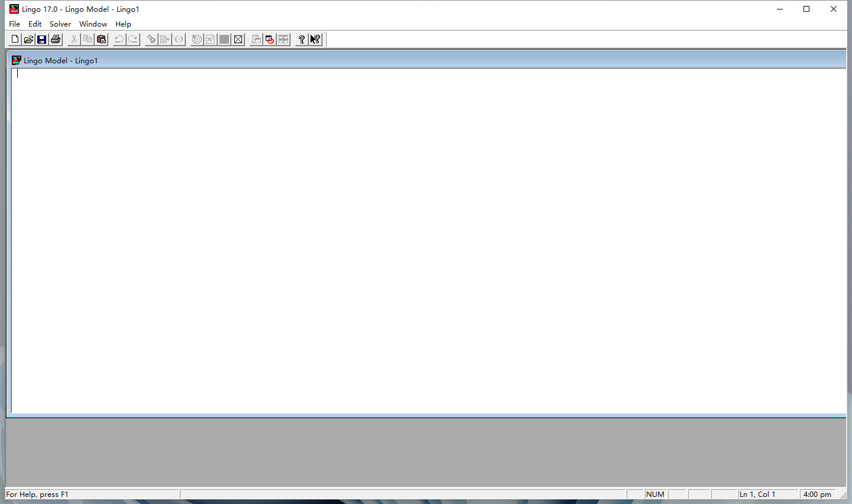Paste from clipboard using the toolbar icon
This screenshot has width=852, height=504.
[102, 40]
